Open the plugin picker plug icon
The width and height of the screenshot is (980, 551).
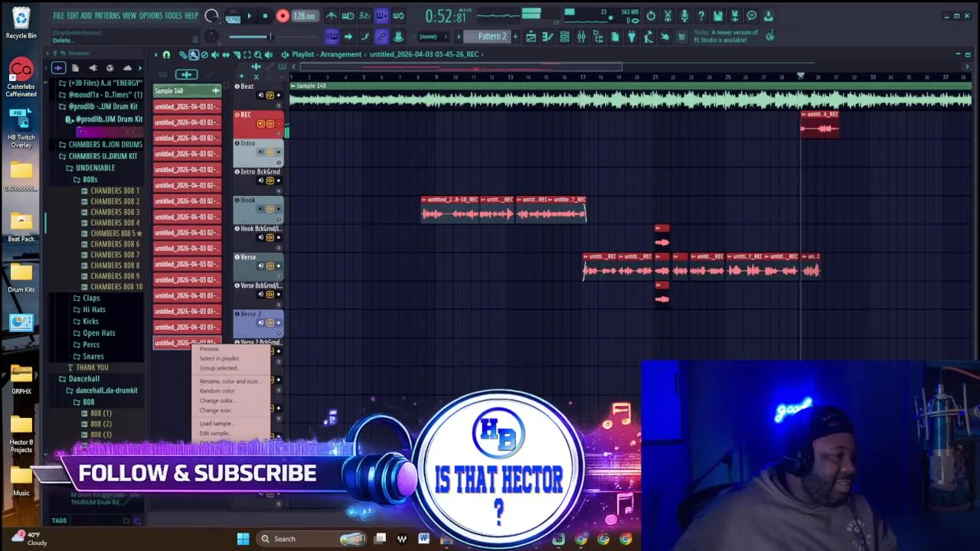[632, 36]
